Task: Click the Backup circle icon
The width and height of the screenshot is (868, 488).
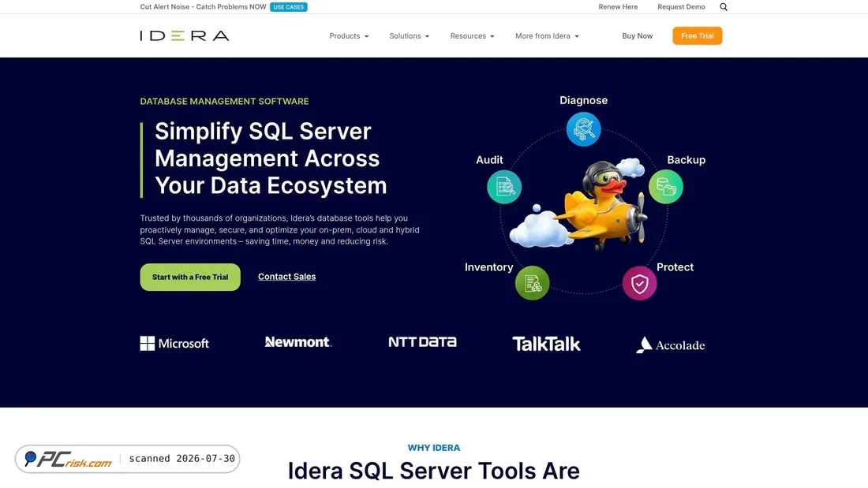Action: [665, 187]
